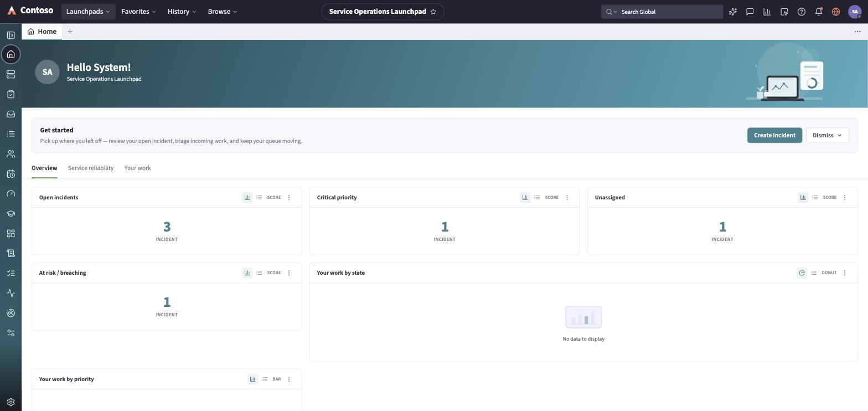Toggle the left sidebar panel icon

(x=11, y=35)
